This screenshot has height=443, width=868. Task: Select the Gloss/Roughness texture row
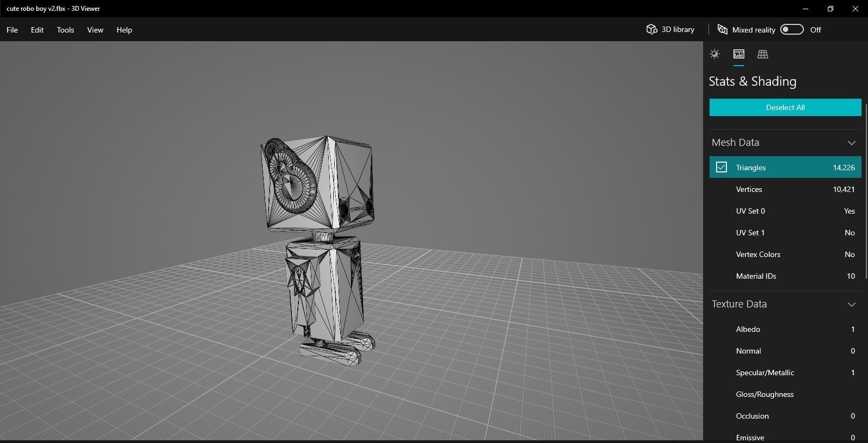point(785,394)
